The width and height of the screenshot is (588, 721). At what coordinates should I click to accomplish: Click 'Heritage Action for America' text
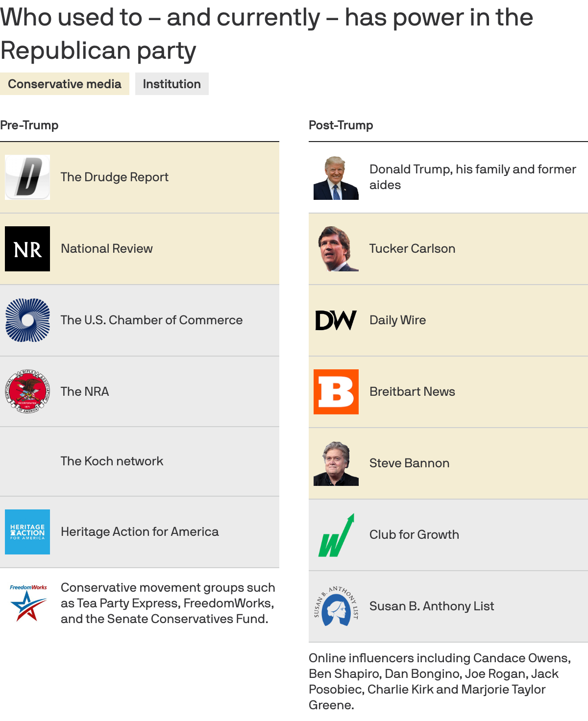[x=140, y=532]
